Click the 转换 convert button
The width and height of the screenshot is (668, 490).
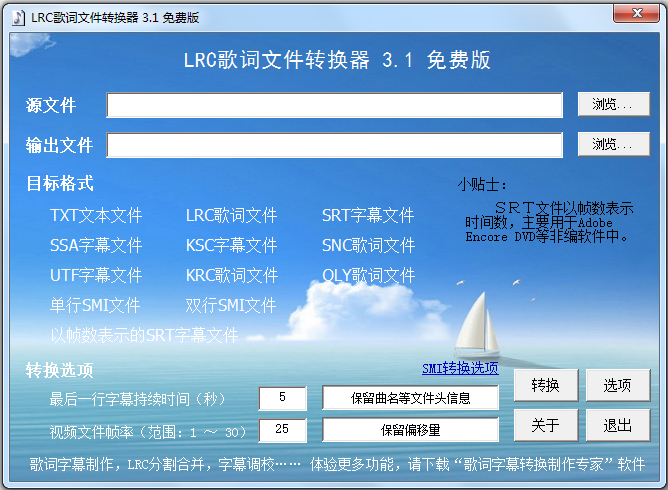coord(546,385)
